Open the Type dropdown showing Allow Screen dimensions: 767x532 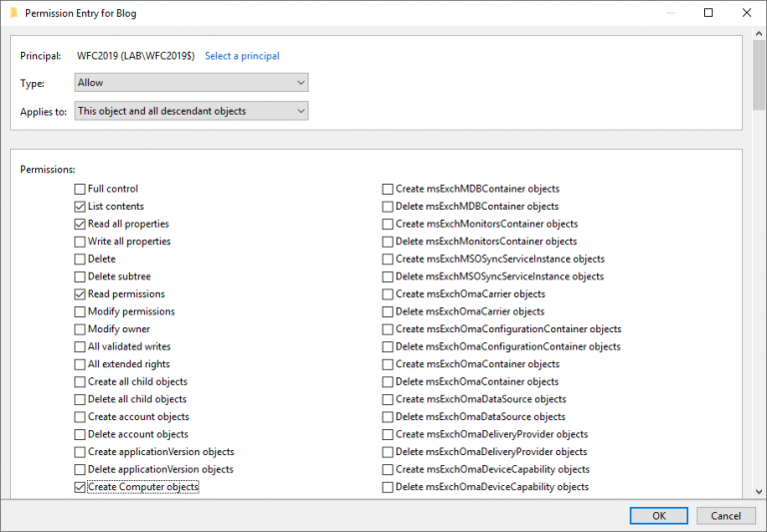coord(192,83)
